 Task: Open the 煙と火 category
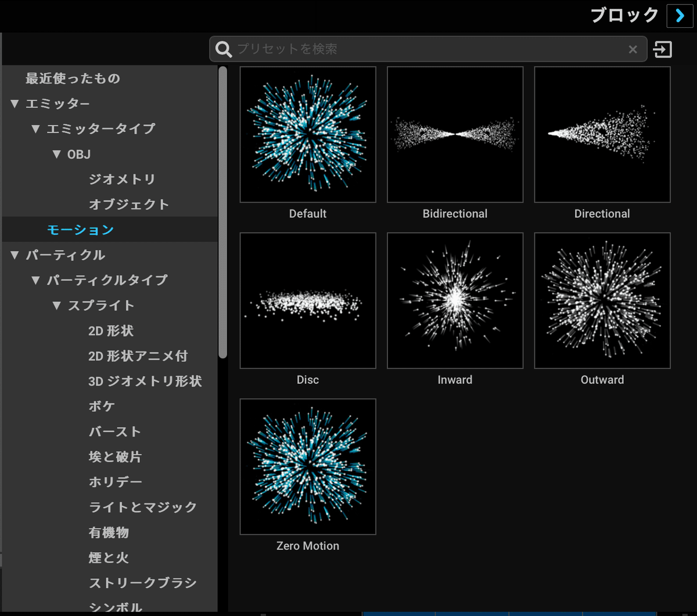tap(108, 558)
